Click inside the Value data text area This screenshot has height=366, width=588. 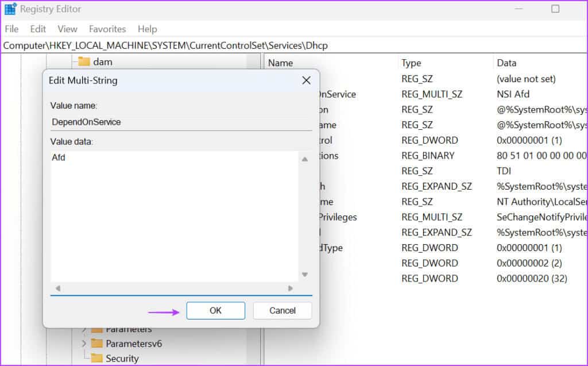175,216
